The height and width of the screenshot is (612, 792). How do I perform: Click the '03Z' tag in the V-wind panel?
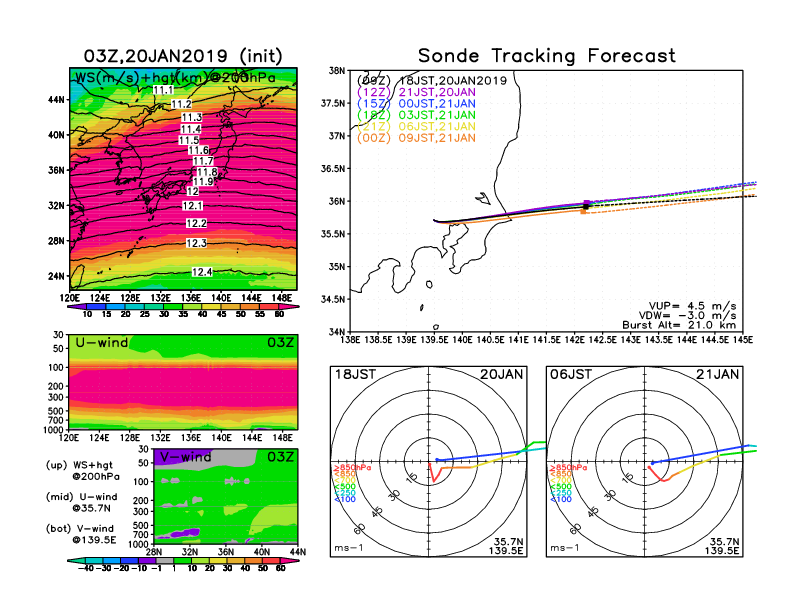(x=281, y=457)
